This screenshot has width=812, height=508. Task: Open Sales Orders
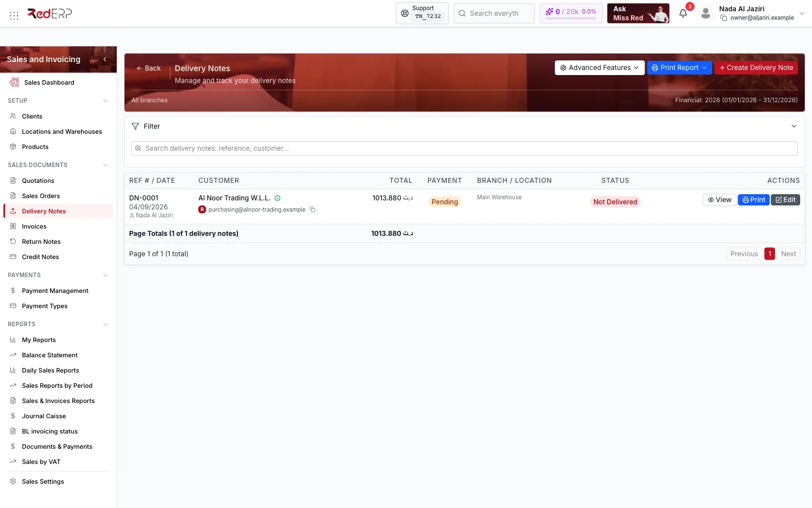point(41,196)
